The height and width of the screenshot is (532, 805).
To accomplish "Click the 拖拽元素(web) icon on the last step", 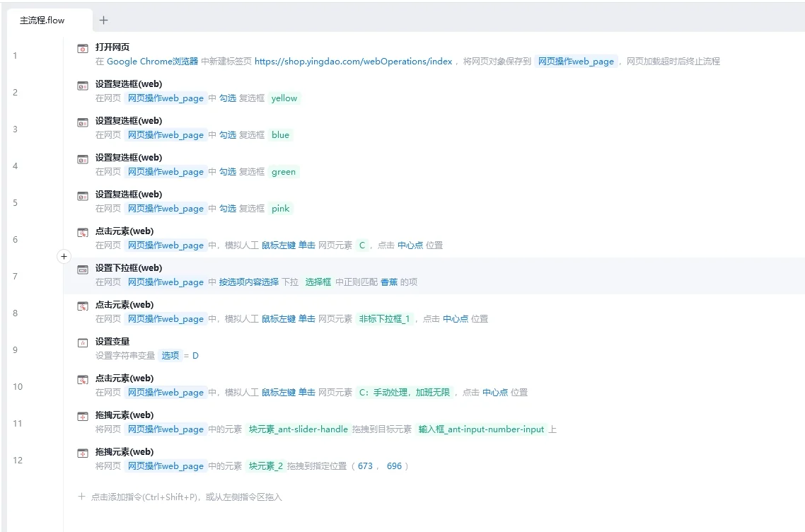I will 82,451.
